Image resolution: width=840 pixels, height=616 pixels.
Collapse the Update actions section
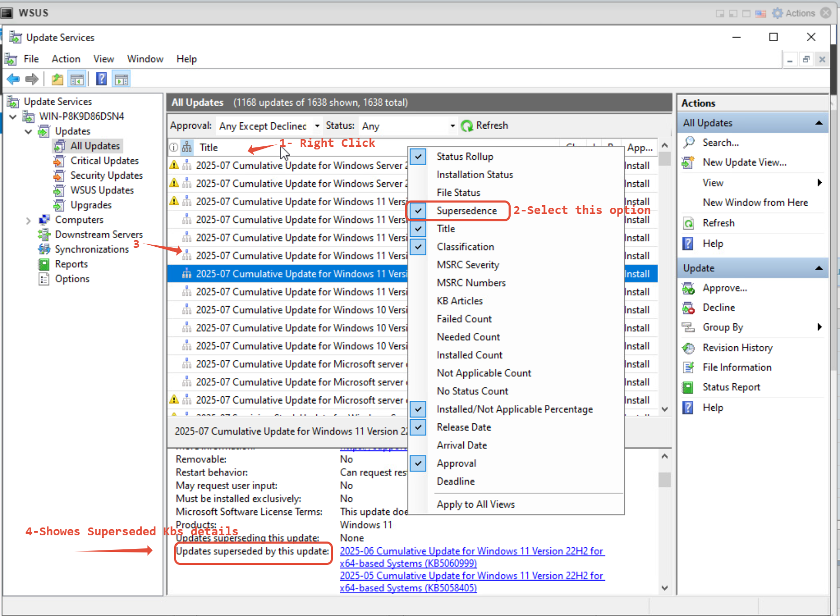point(819,268)
